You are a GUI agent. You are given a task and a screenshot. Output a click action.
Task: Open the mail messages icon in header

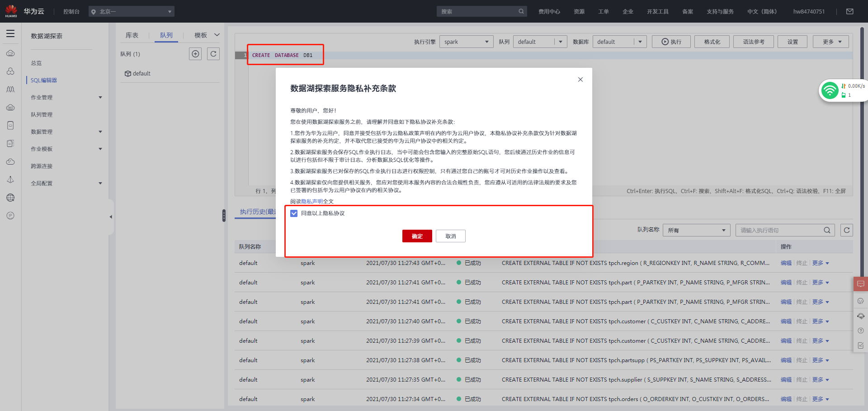(850, 11)
